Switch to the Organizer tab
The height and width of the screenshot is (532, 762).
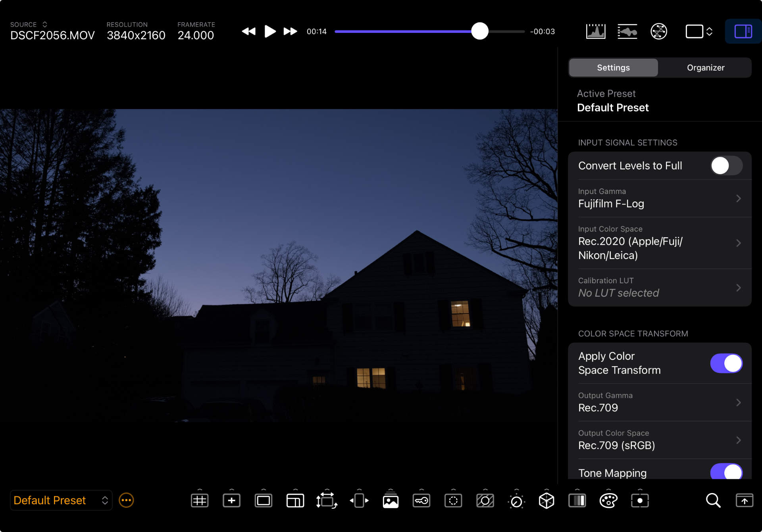[705, 68]
